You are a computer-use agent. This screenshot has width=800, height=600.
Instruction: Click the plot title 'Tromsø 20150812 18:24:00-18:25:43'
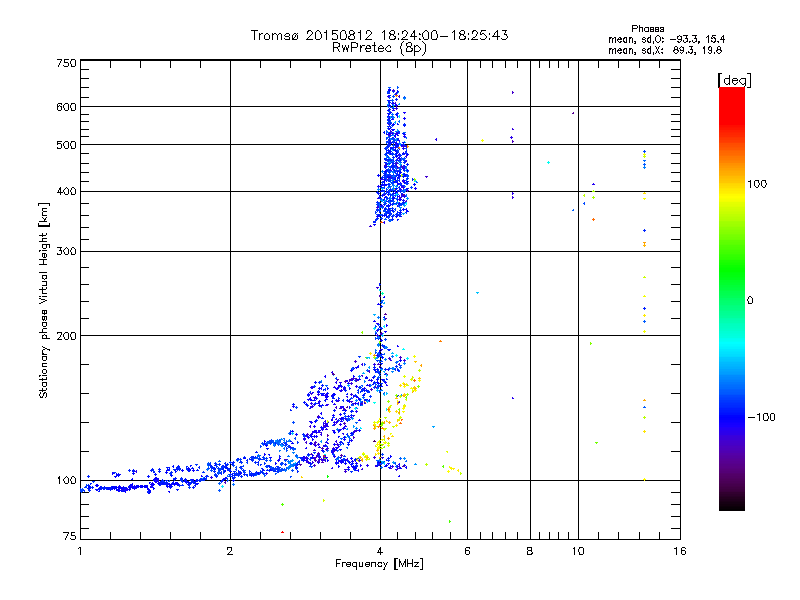[x=379, y=35]
